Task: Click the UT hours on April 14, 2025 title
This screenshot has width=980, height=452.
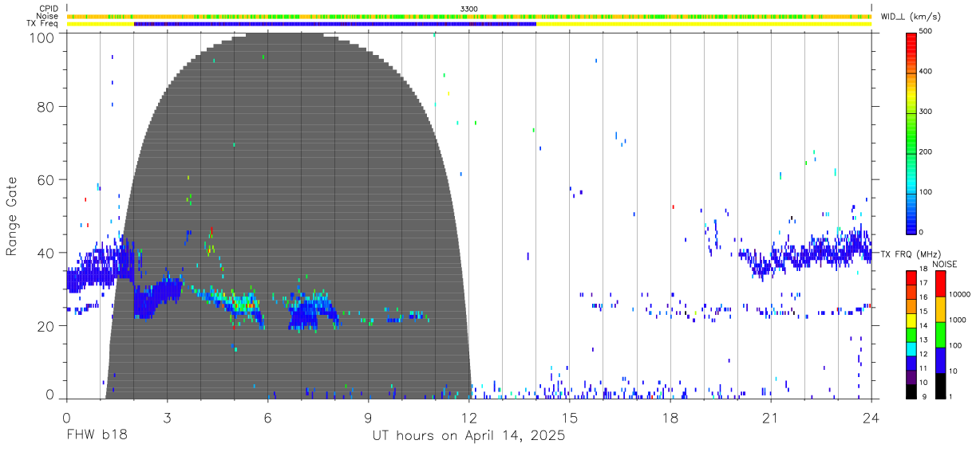Action: 468,436
